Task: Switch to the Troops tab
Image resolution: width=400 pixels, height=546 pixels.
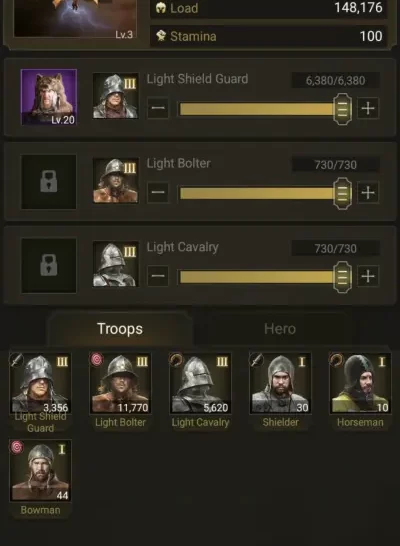Action: 120,329
